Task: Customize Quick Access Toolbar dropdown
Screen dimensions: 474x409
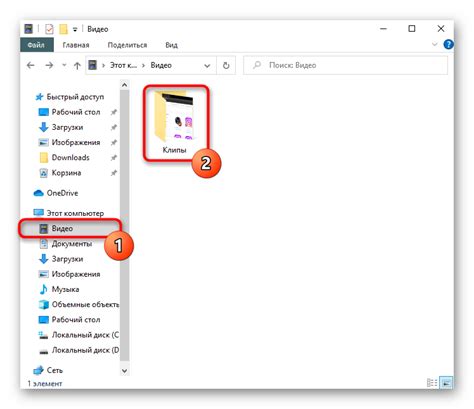Action: (x=75, y=29)
